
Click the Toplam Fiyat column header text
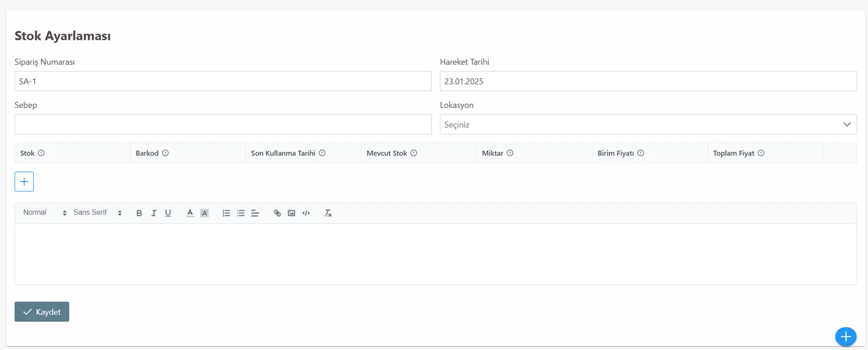733,153
